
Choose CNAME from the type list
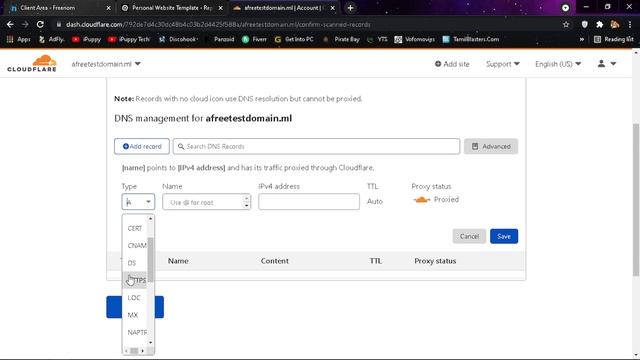pyautogui.click(x=136, y=245)
